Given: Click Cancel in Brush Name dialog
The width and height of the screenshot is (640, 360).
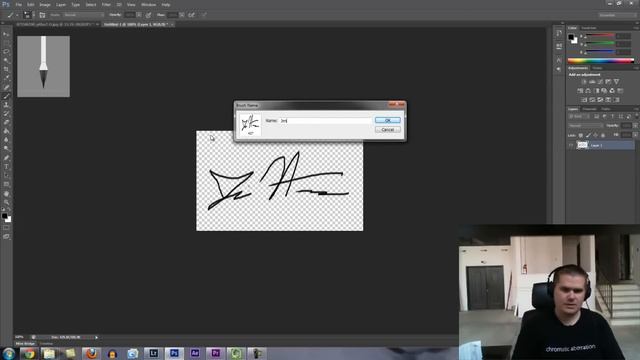Looking at the screenshot, I should (388, 129).
